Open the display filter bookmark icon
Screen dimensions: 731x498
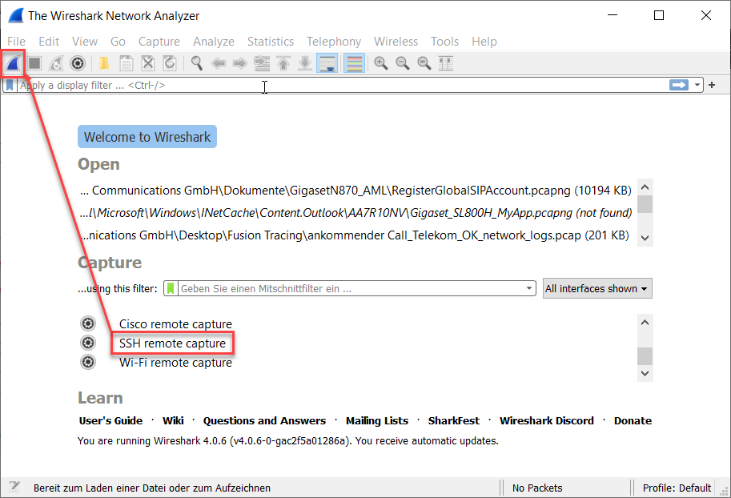point(10,85)
